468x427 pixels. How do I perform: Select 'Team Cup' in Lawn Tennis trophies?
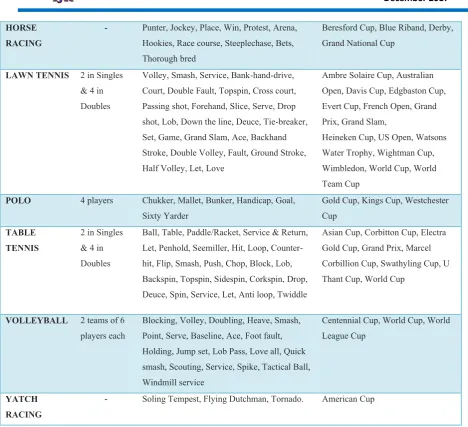point(341,184)
